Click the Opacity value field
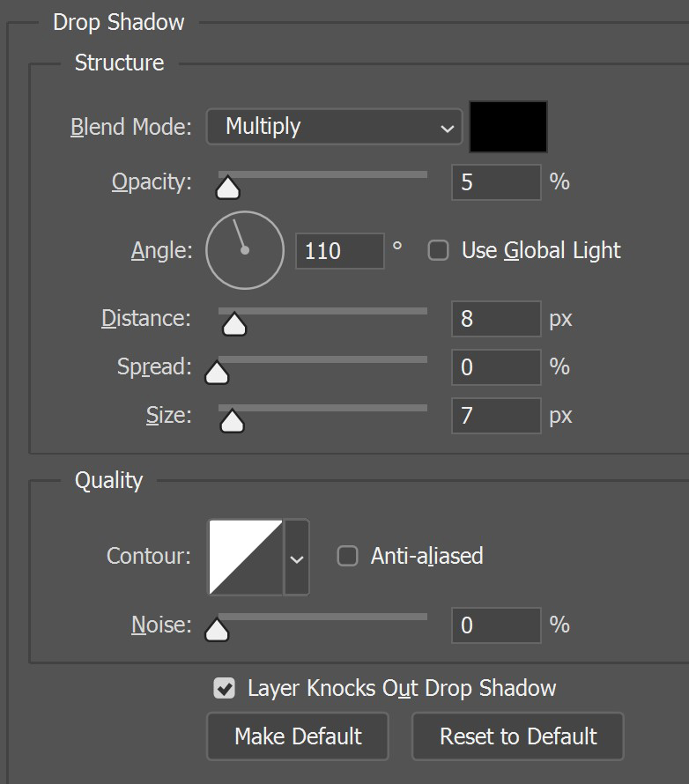 point(496,182)
